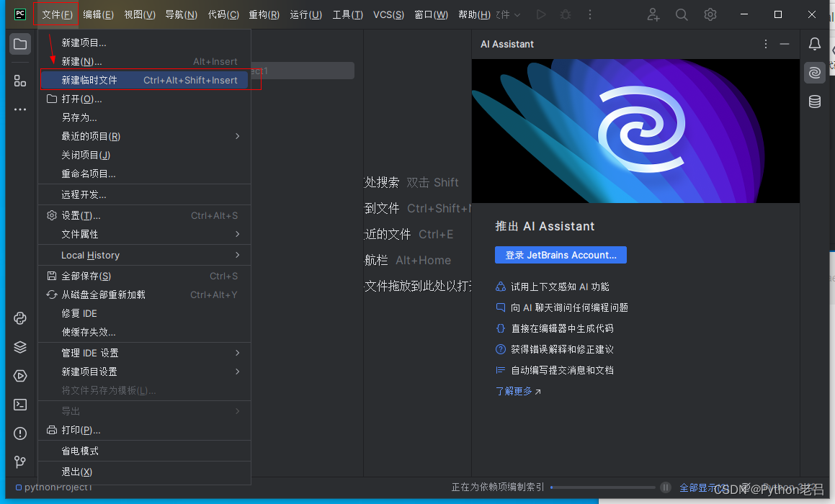Click the PyCharm logo icon in title bar
Viewport: 835px width, 504px height.
tap(20, 14)
